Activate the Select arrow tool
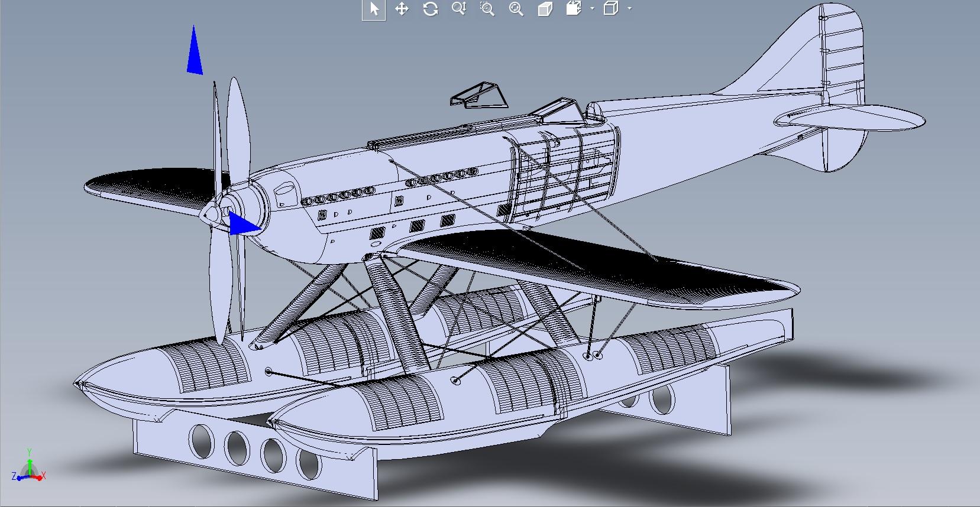 point(373,9)
